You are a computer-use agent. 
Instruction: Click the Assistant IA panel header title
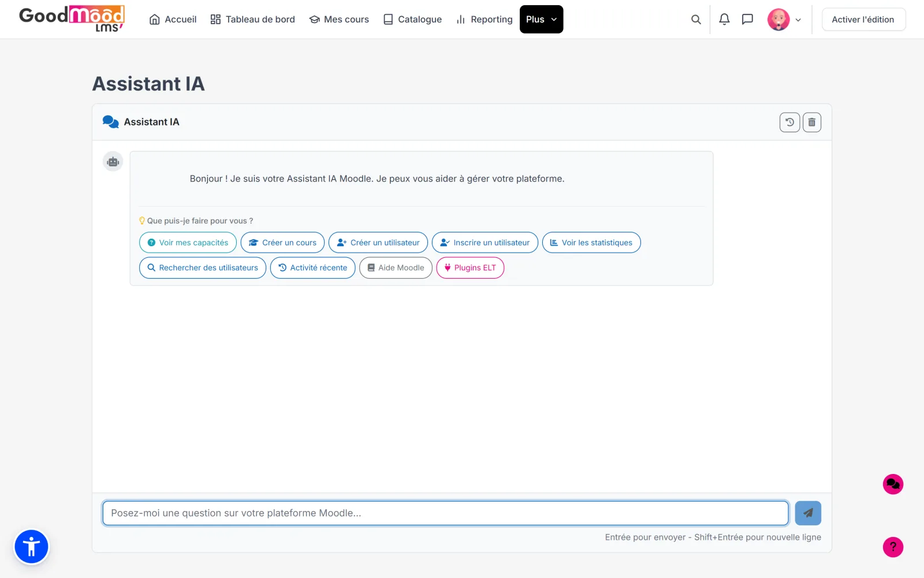[151, 122]
